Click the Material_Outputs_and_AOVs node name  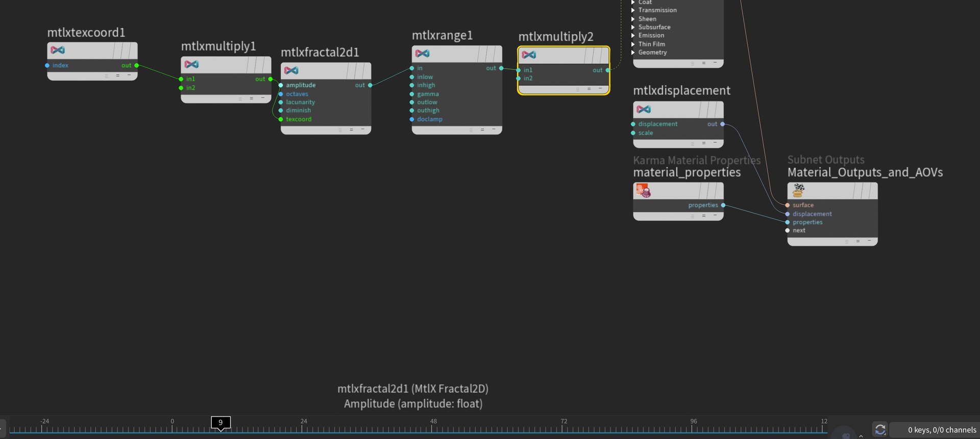pos(865,172)
